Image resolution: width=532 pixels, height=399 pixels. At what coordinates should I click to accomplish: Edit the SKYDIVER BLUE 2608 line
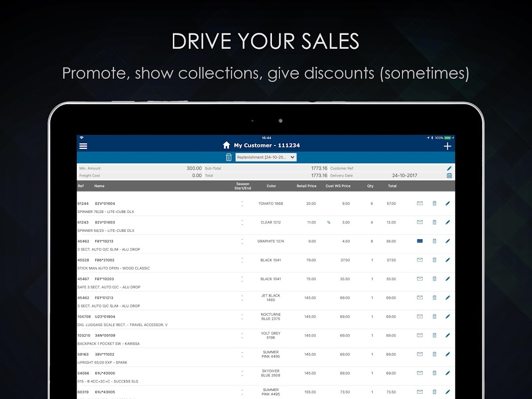tap(447, 373)
